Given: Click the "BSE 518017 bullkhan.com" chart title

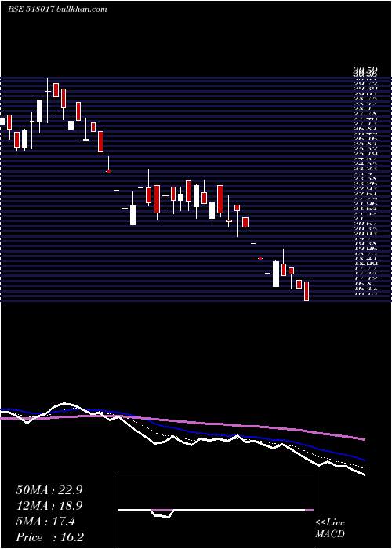Looking at the screenshot, I should pyautogui.click(x=57, y=9).
